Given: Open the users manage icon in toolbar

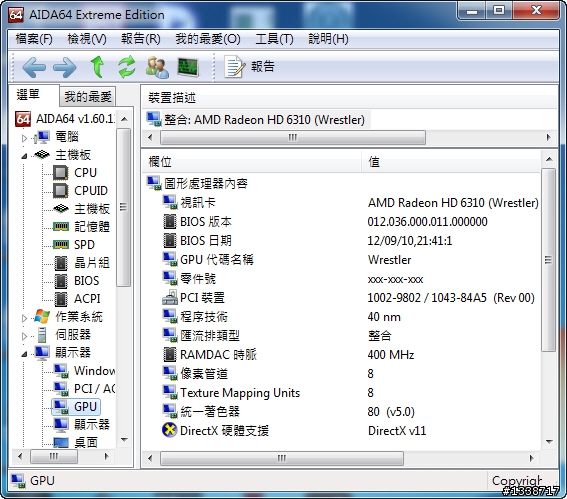Looking at the screenshot, I should coord(157,67).
